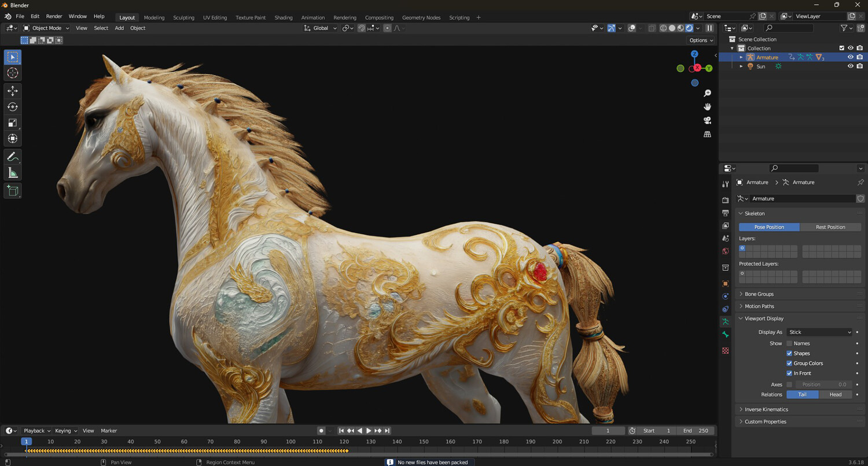The height and width of the screenshot is (466, 868).
Task: Toggle the camera view icon
Action: [x=707, y=120]
